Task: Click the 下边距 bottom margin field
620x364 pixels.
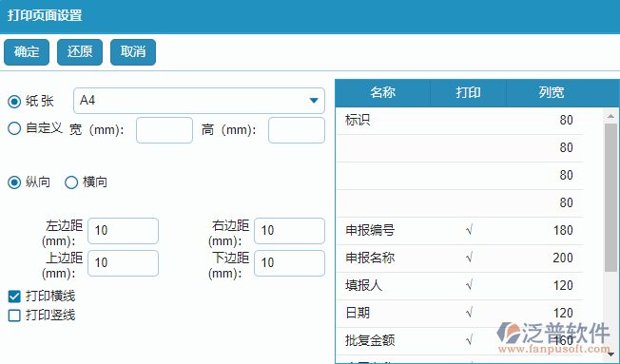Action: (289, 263)
